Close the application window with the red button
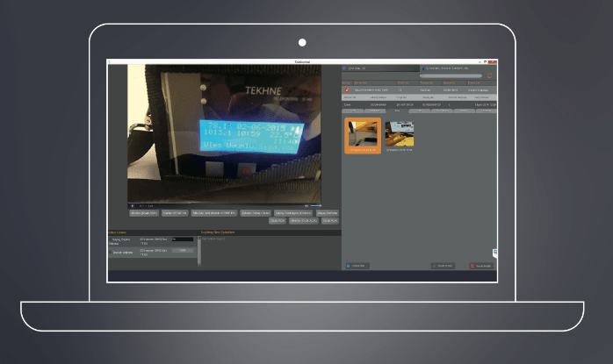Image resolution: width=613 pixels, height=364 pixels. [493, 61]
